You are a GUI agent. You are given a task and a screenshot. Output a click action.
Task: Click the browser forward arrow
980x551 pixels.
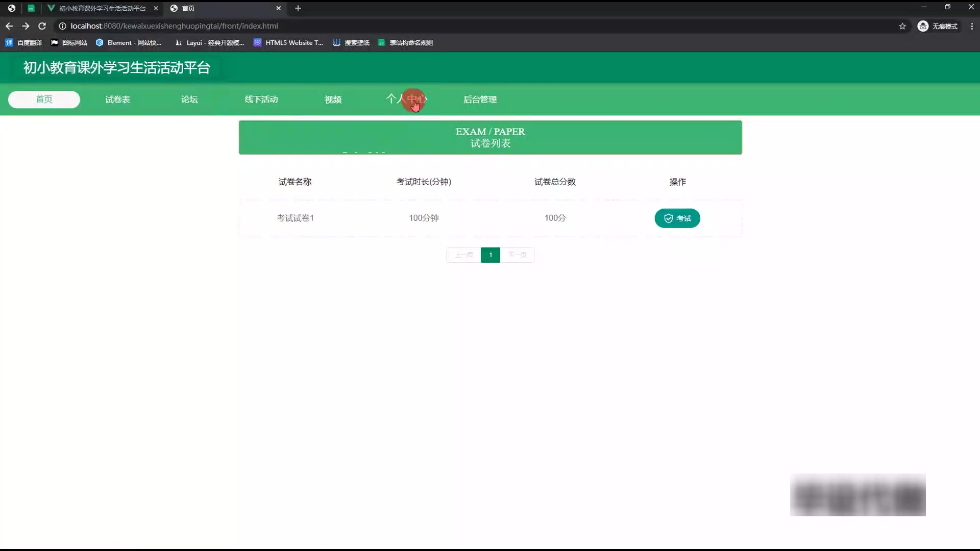coord(26,26)
